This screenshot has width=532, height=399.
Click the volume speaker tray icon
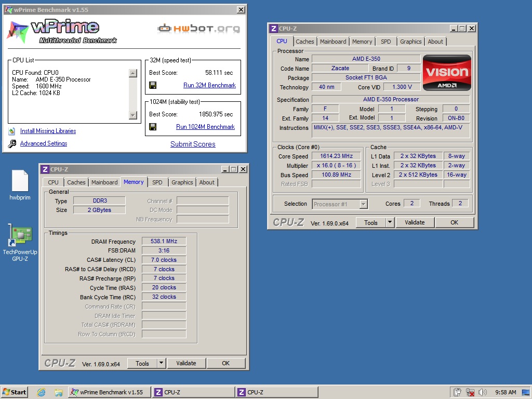(482, 392)
